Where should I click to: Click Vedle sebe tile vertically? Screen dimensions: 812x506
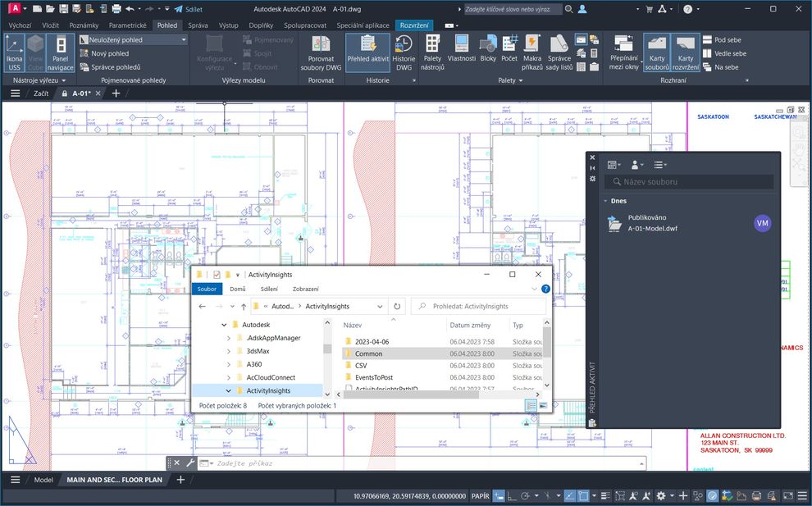724,53
